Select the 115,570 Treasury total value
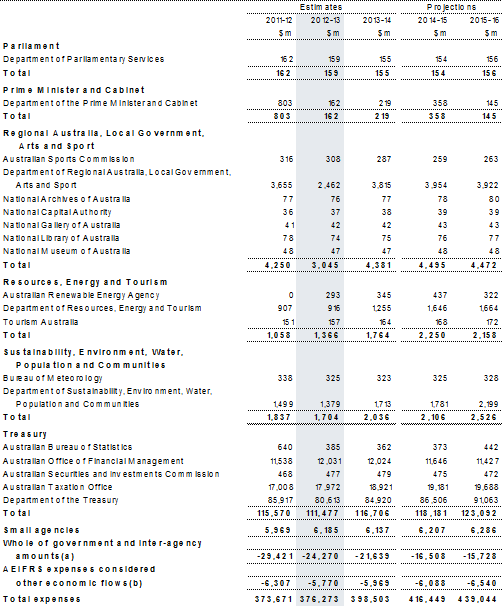 click(274, 513)
